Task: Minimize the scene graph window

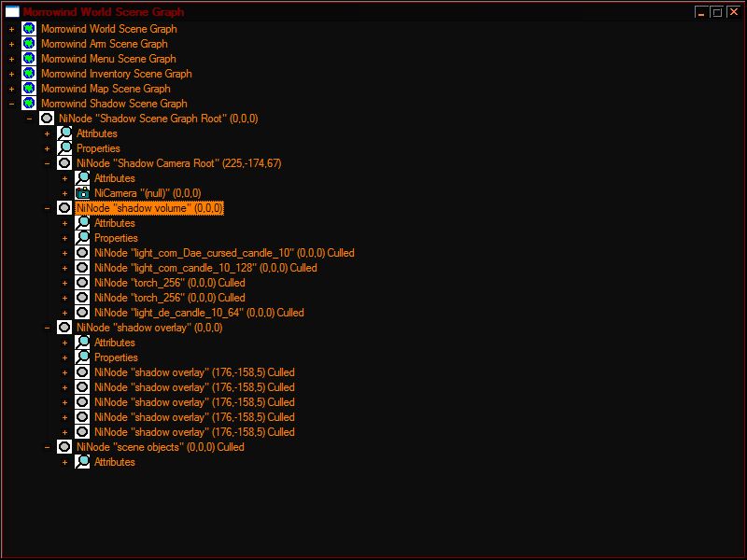Action: 701,12
